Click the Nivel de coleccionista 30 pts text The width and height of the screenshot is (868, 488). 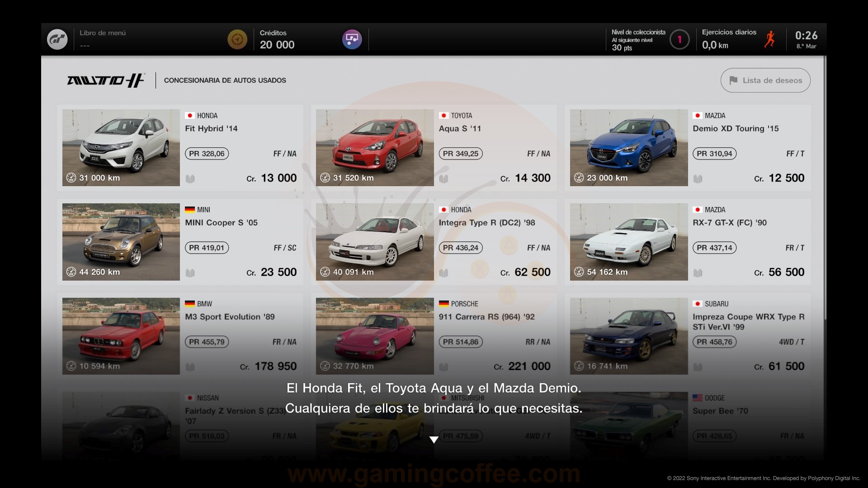coord(638,40)
